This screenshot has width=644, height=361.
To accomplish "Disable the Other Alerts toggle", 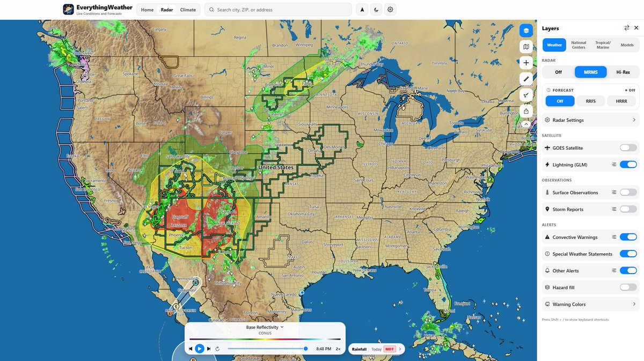I will pos(628,271).
